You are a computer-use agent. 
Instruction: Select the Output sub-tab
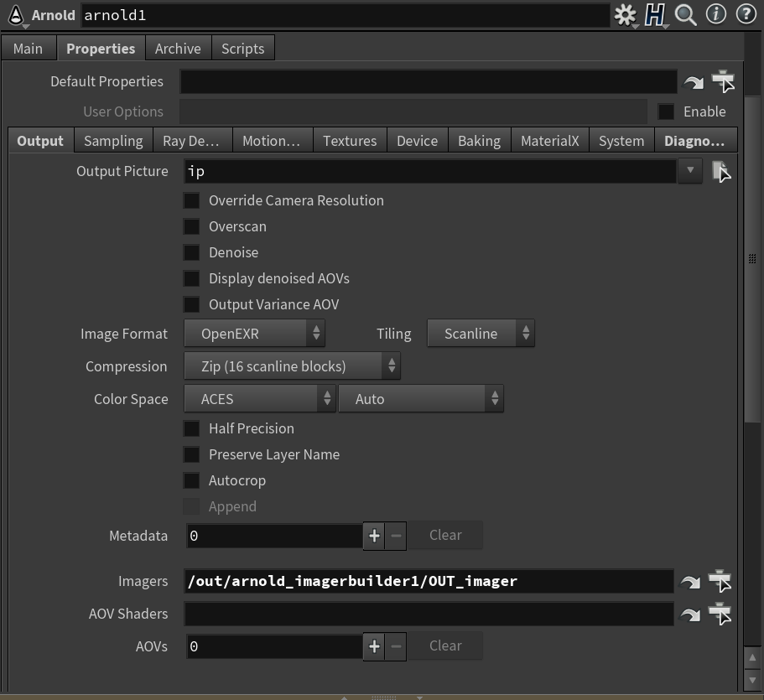coord(40,141)
